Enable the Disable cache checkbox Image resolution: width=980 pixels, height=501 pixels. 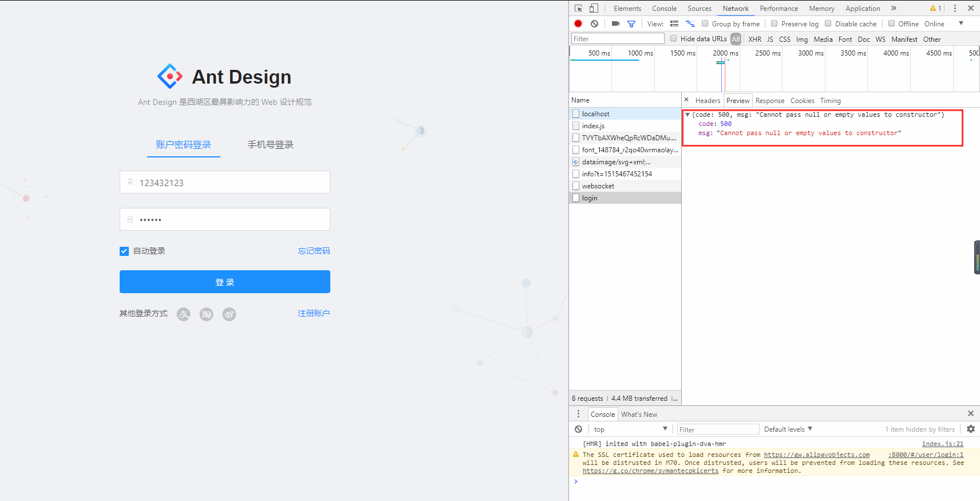pos(828,23)
